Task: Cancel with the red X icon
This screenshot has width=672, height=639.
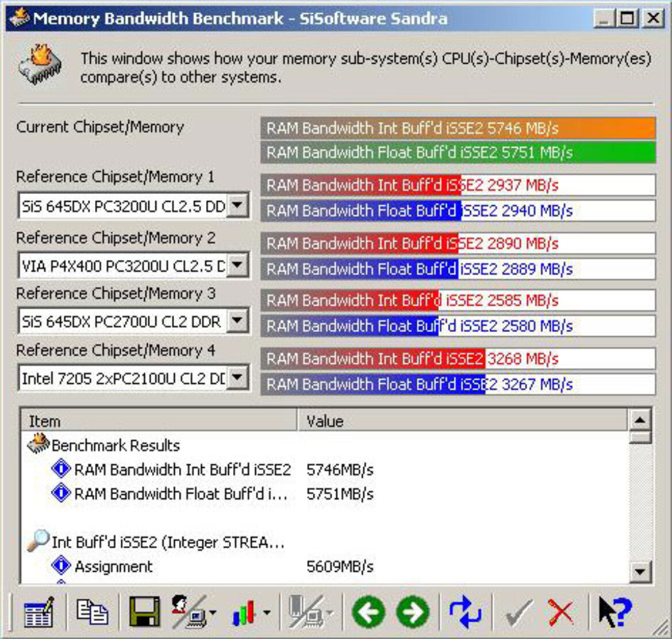Action: [x=560, y=612]
